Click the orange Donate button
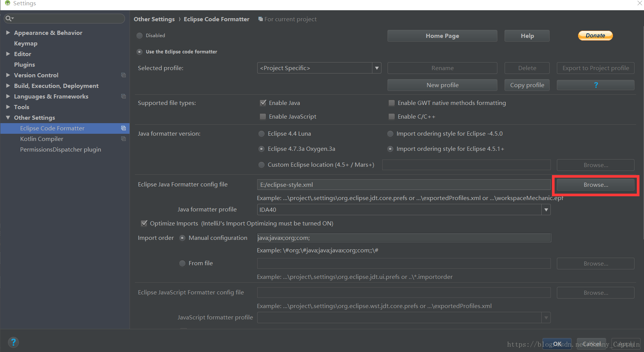 [x=595, y=35]
